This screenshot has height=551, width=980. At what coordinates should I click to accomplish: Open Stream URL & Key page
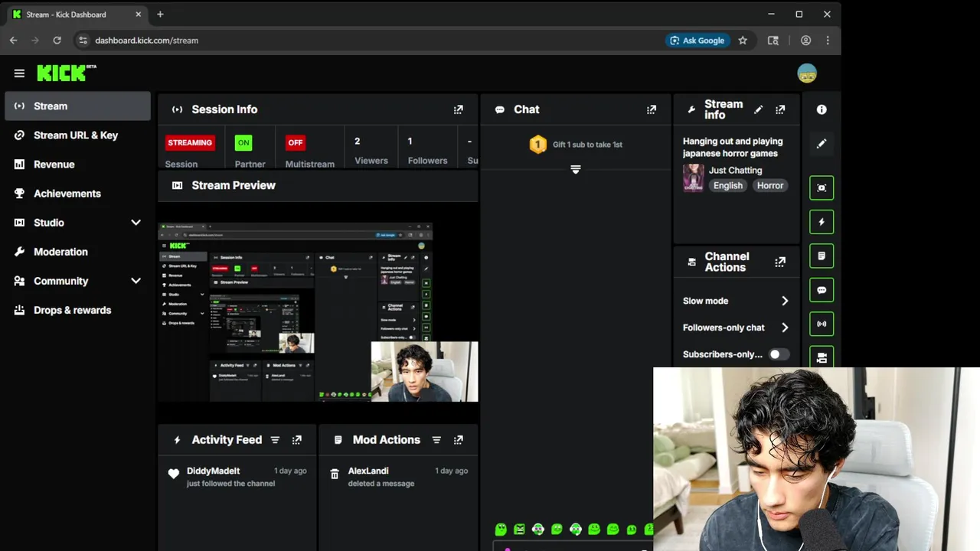pos(77,135)
